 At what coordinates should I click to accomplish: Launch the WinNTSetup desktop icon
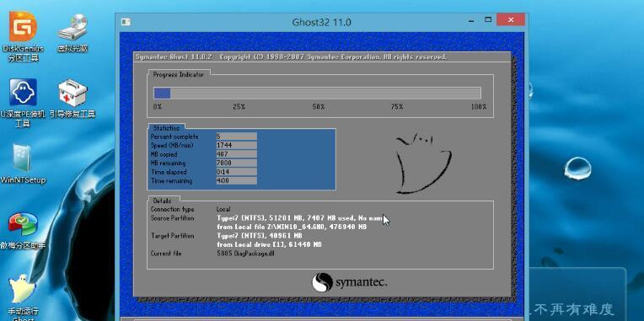[23, 163]
